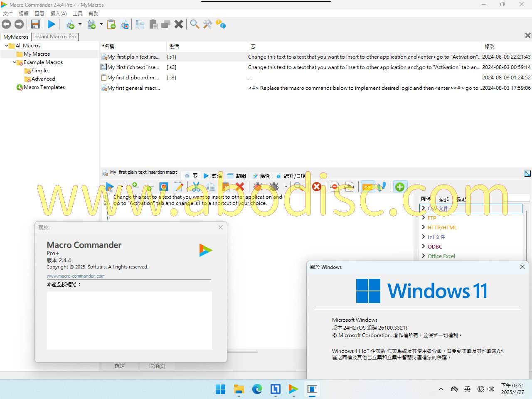532x399 pixels.
Task: Open the 編輯 menu
Action: (24, 14)
